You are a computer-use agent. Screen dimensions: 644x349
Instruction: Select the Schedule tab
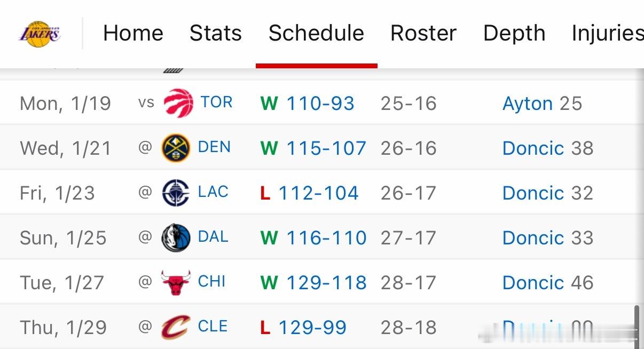coord(316,33)
